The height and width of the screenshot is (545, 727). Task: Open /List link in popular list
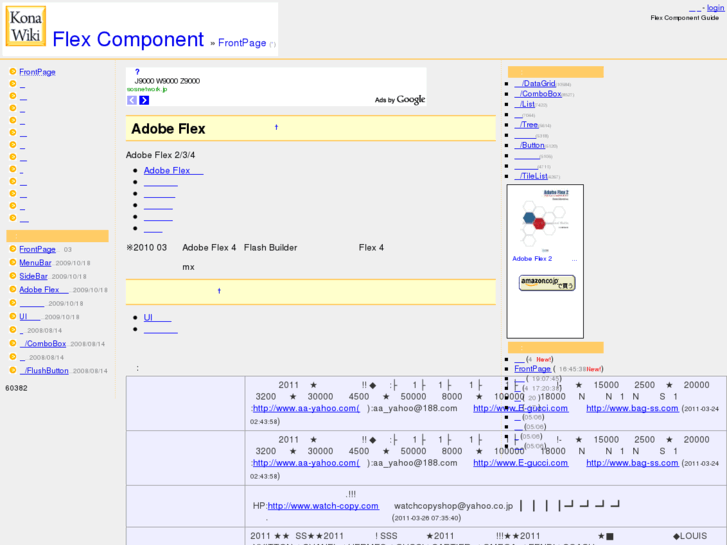pyautogui.click(x=524, y=104)
